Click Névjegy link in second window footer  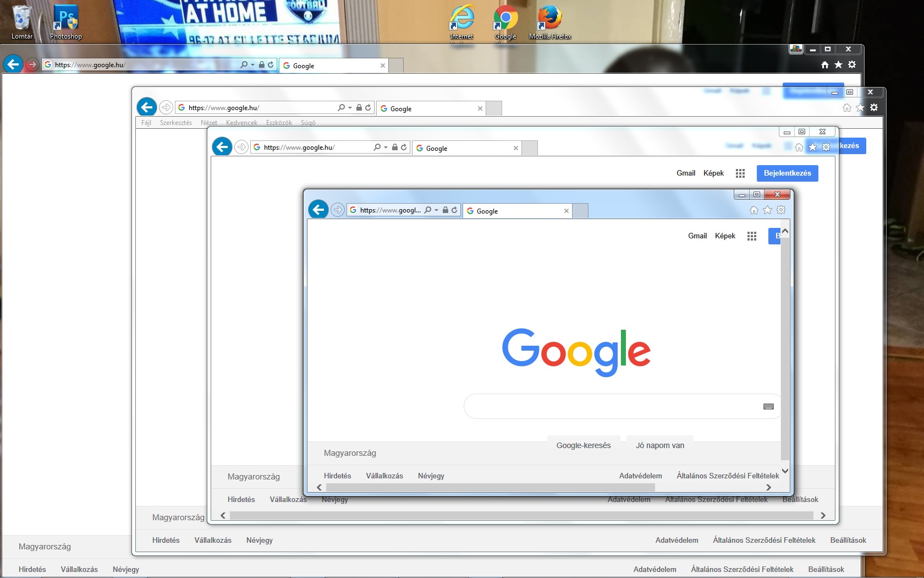tap(260, 541)
